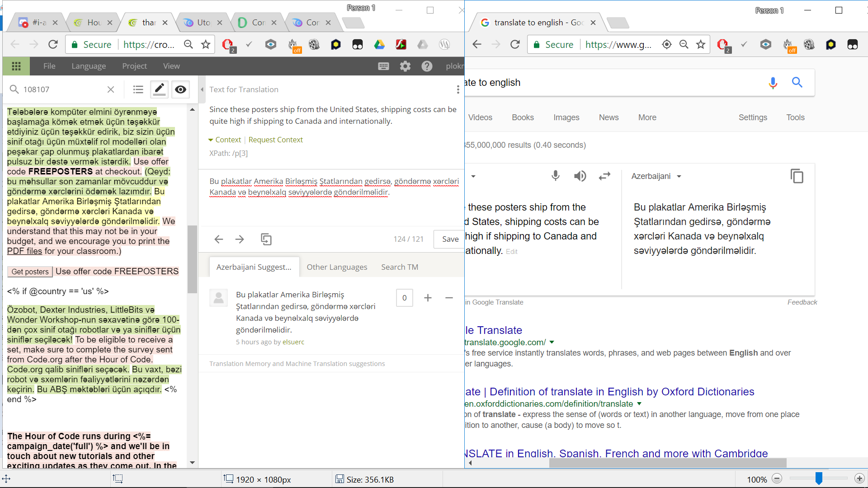
Task: Expand translate.google.com result options arrow
Action: [x=552, y=342]
